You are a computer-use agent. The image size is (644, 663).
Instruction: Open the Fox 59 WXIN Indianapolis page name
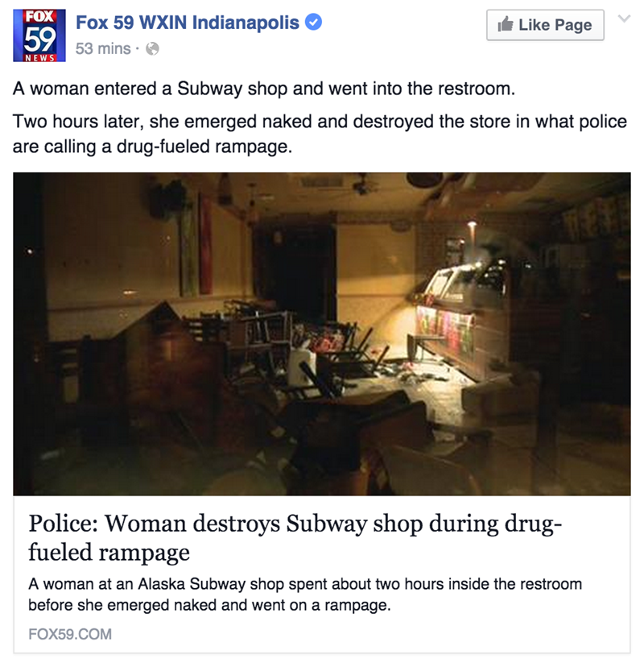pyautogui.click(x=188, y=23)
